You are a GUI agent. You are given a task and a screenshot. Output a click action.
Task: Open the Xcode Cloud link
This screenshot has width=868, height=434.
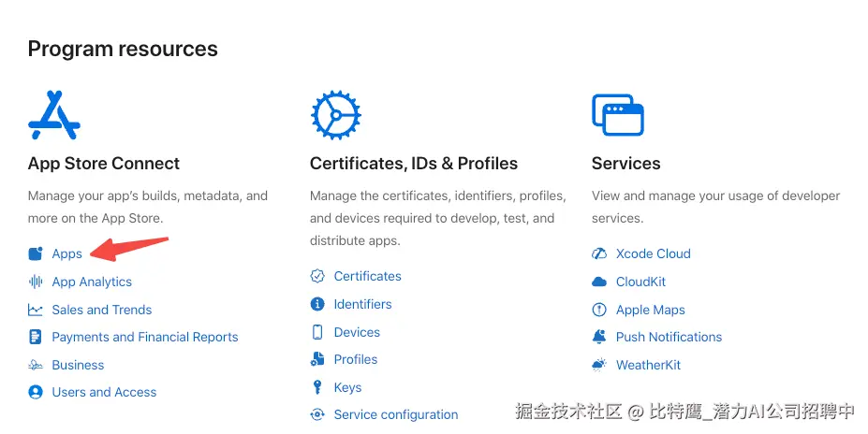coord(654,253)
